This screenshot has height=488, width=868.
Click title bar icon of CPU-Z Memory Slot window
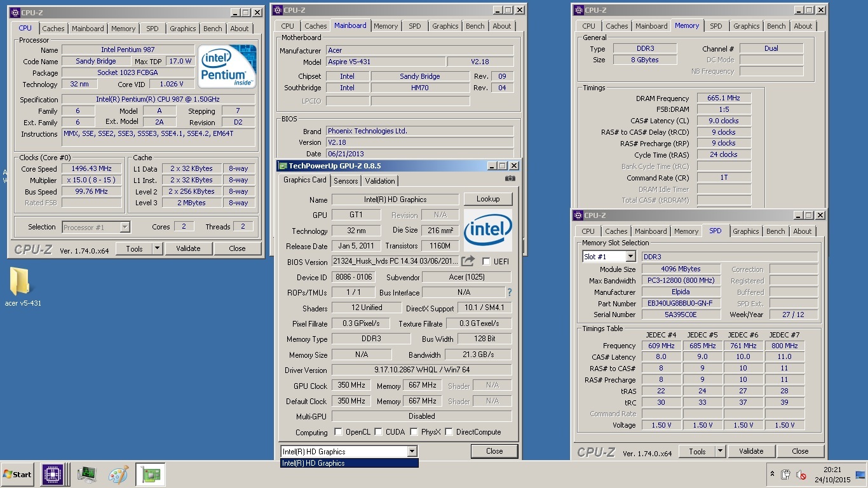point(578,215)
